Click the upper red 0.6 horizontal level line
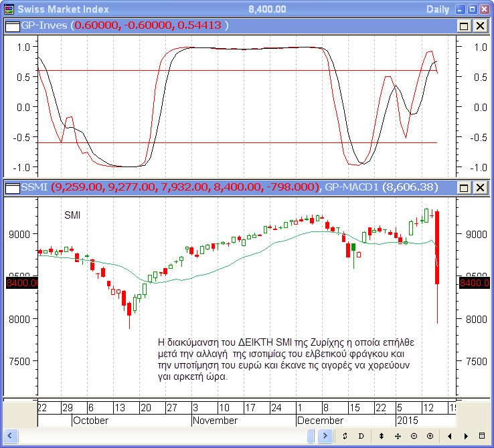The width and height of the screenshot is (494, 448). [x=237, y=71]
